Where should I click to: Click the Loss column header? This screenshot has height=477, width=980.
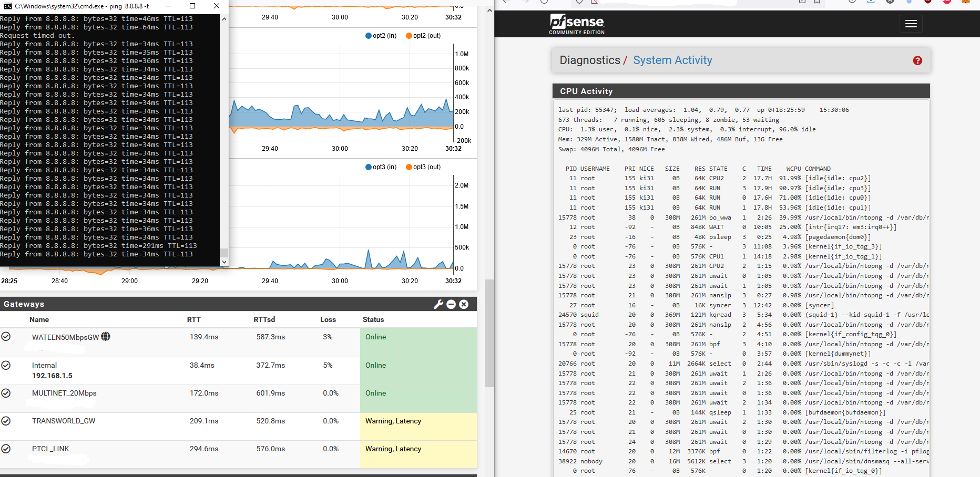click(x=328, y=319)
